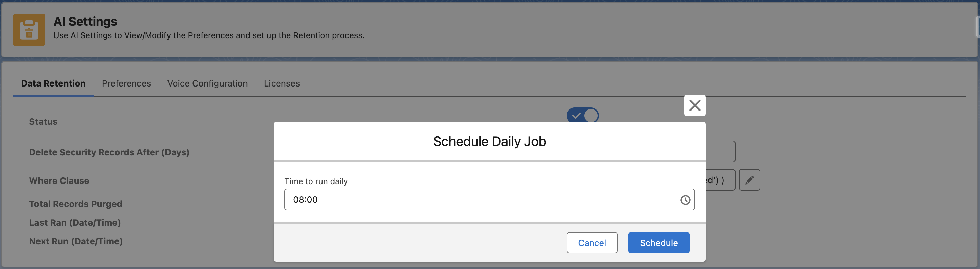This screenshot has height=269, width=980.
Task: Toggle the Status switch
Action: click(583, 115)
